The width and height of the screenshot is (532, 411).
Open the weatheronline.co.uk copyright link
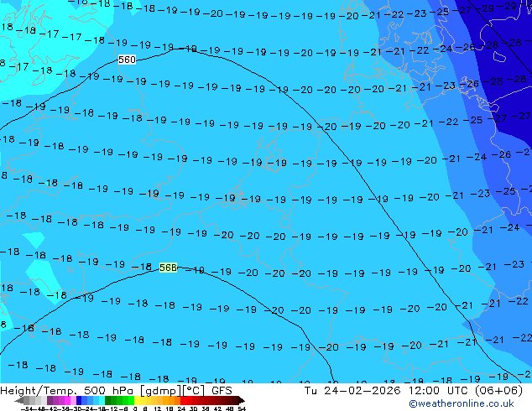pos(461,403)
